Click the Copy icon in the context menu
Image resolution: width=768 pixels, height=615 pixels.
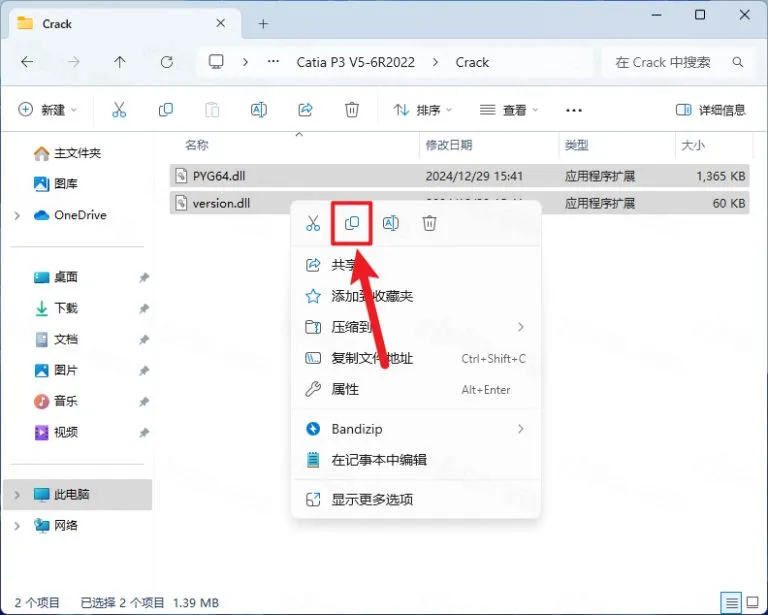click(x=352, y=223)
